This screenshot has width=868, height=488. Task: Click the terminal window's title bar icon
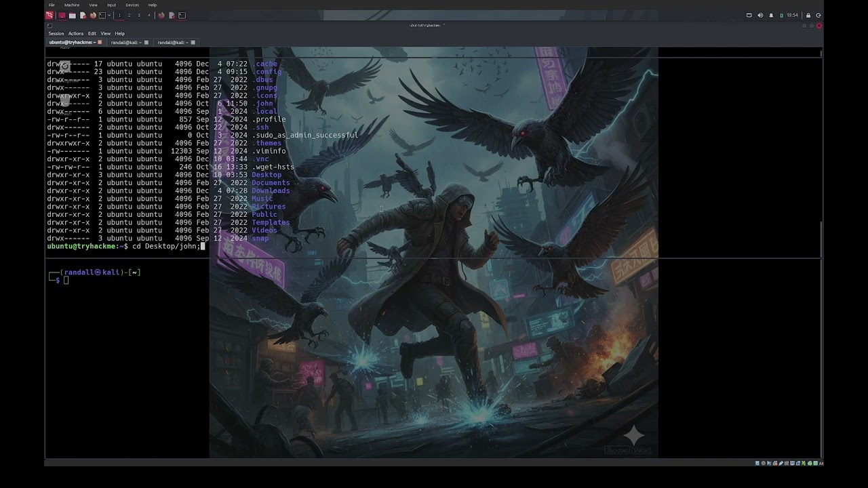[50, 25]
